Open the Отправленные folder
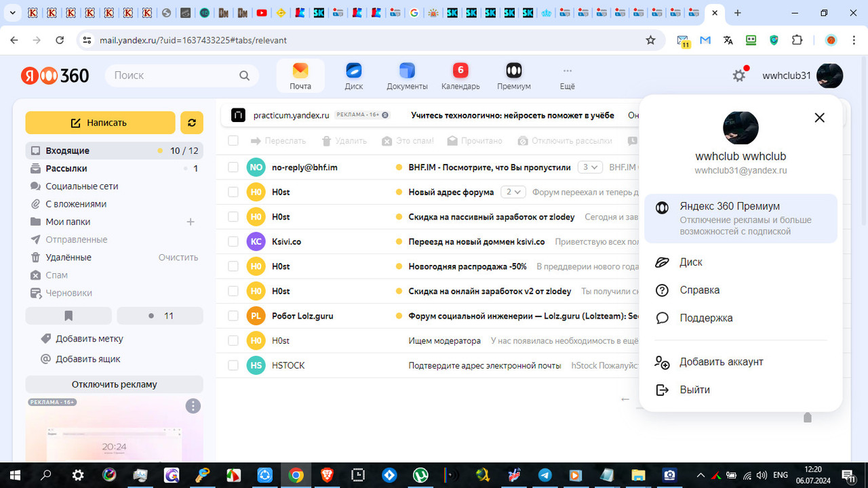 tap(114, 239)
